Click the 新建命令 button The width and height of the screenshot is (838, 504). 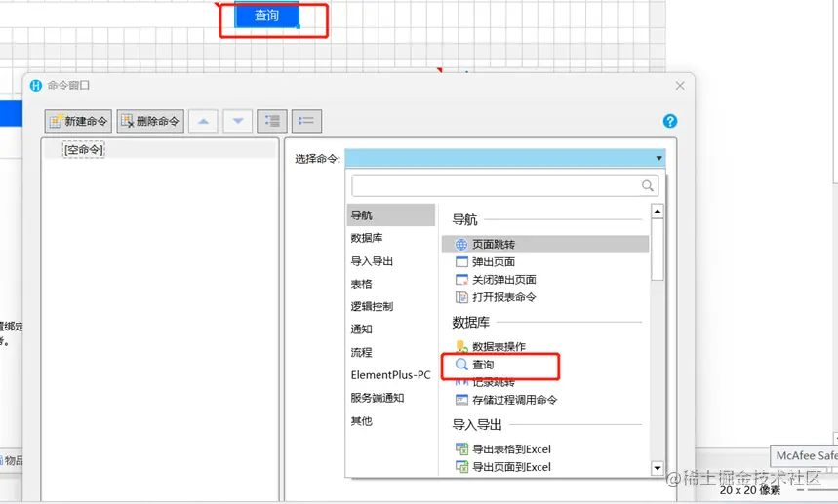(x=78, y=121)
